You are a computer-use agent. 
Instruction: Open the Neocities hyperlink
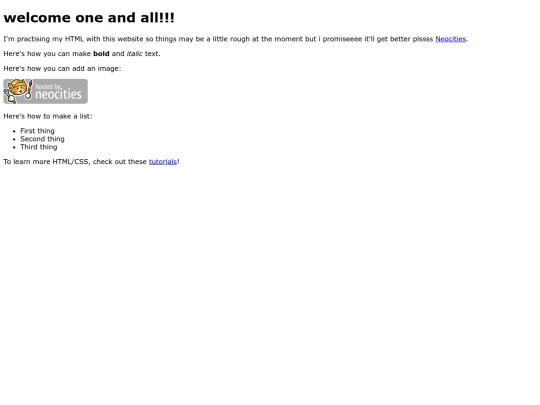450,39
